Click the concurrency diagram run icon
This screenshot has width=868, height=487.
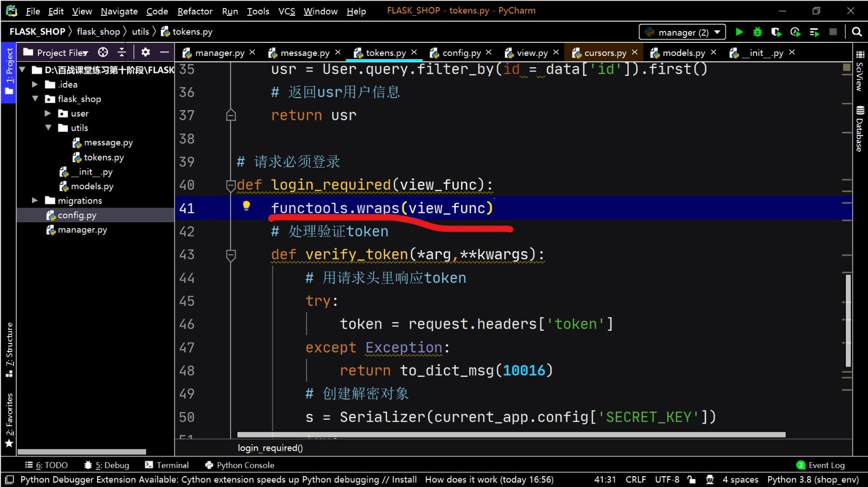814,32
